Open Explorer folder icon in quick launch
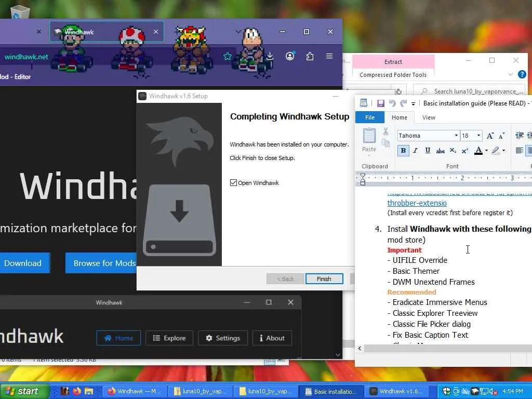The height and width of the screenshot is (399, 532). [x=89, y=391]
